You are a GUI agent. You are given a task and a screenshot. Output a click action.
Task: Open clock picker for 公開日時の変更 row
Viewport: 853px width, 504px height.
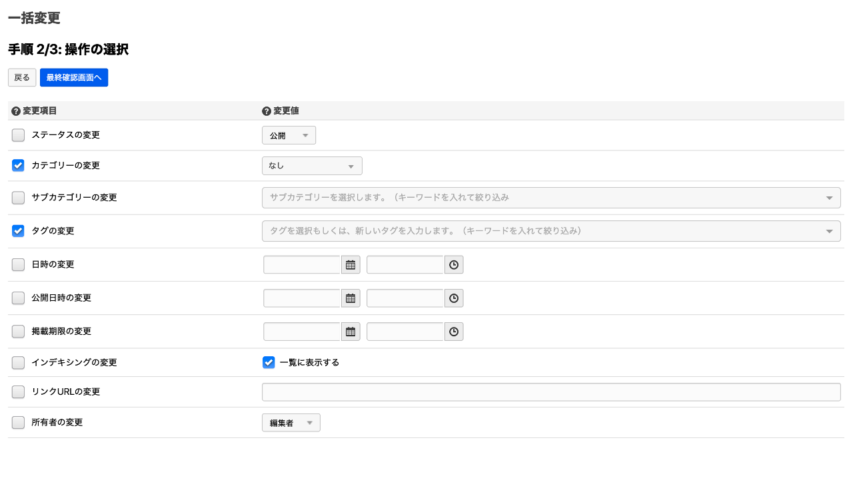point(454,298)
